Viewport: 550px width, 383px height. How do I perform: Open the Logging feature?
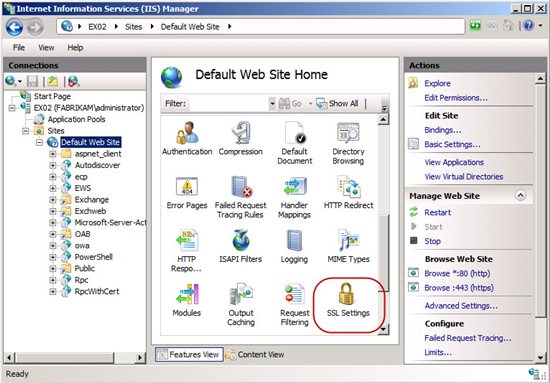294,246
